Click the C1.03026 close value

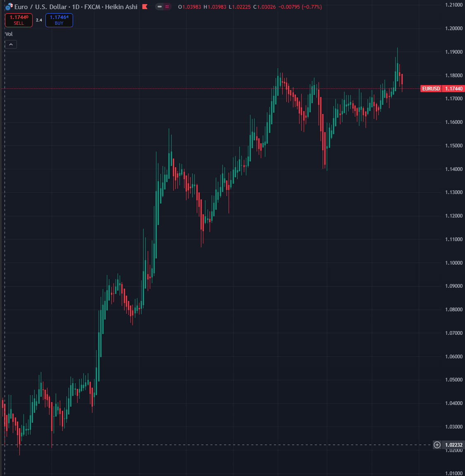(264, 7)
